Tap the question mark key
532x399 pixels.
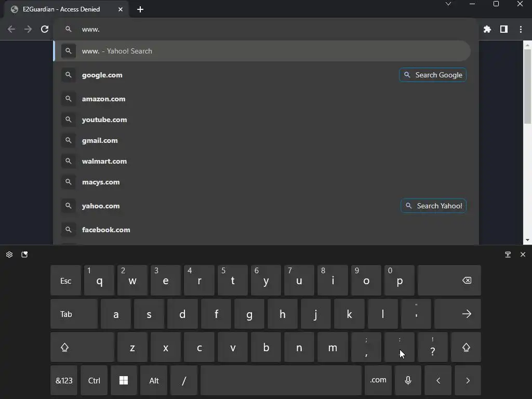point(433,347)
